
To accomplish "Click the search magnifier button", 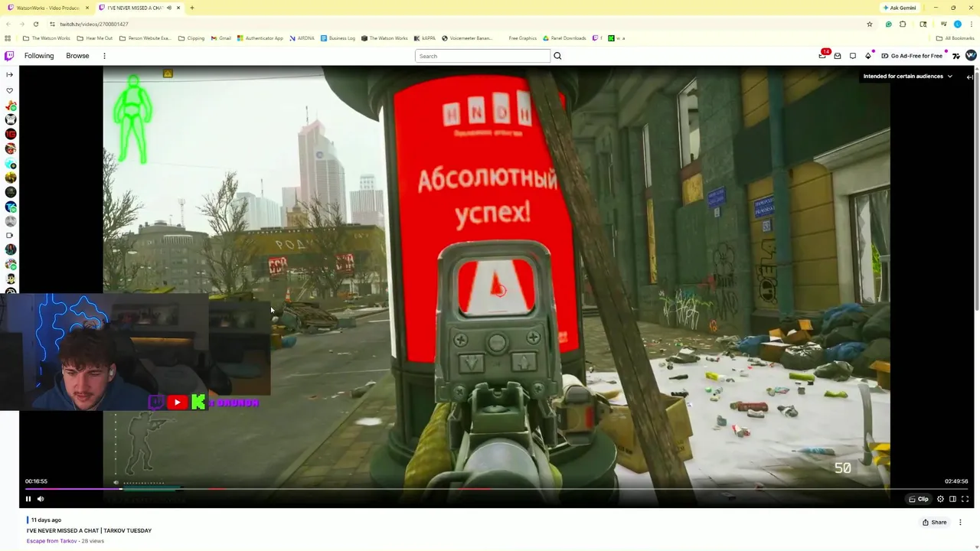I will click(557, 56).
